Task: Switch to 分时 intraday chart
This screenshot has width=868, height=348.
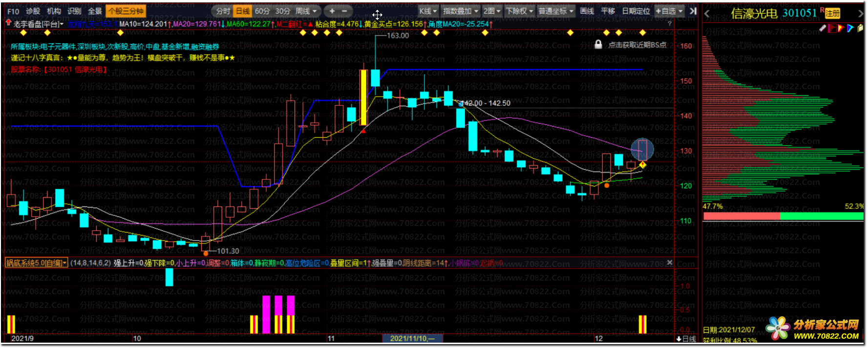Action: click(223, 11)
